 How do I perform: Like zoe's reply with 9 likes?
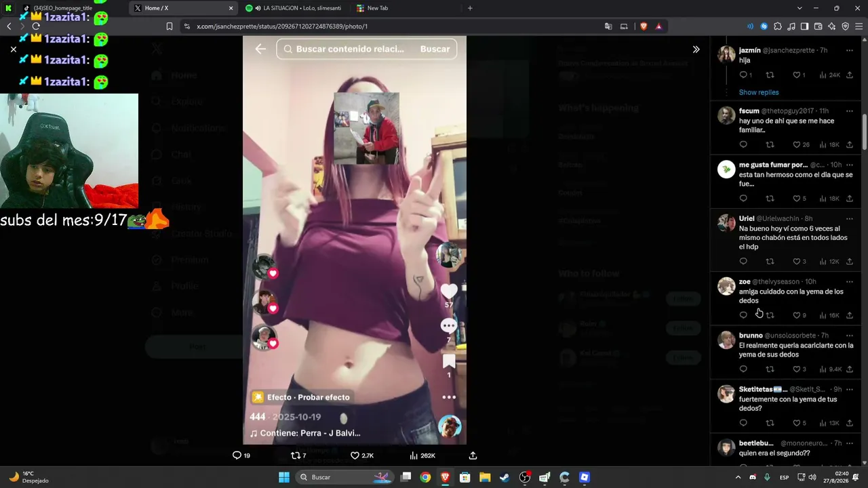click(800, 315)
